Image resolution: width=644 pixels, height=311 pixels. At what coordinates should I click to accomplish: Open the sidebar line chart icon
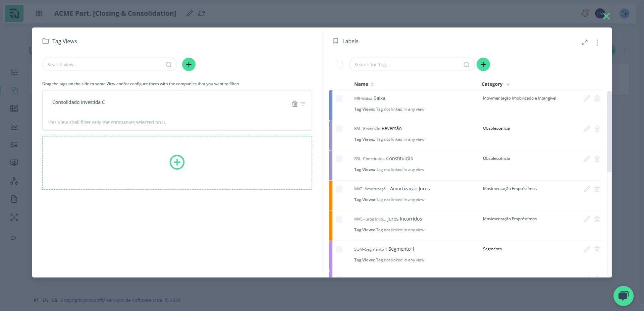click(14, 127)
